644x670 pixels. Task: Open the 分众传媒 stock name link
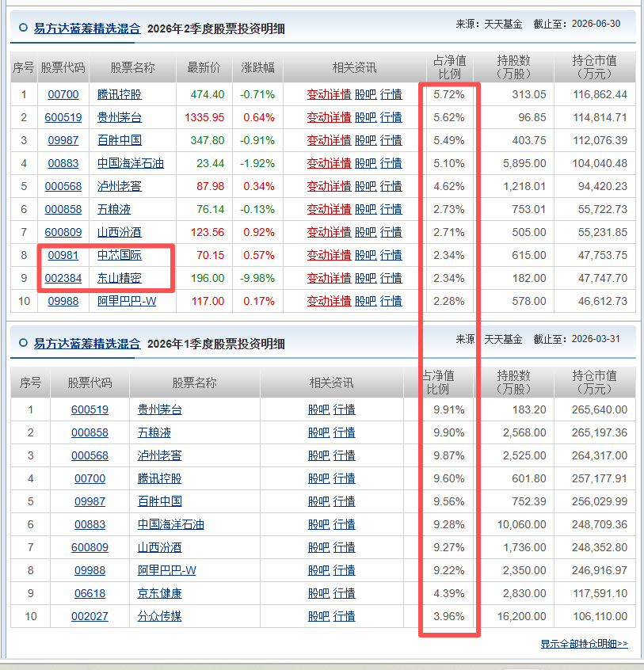[159, 617]
